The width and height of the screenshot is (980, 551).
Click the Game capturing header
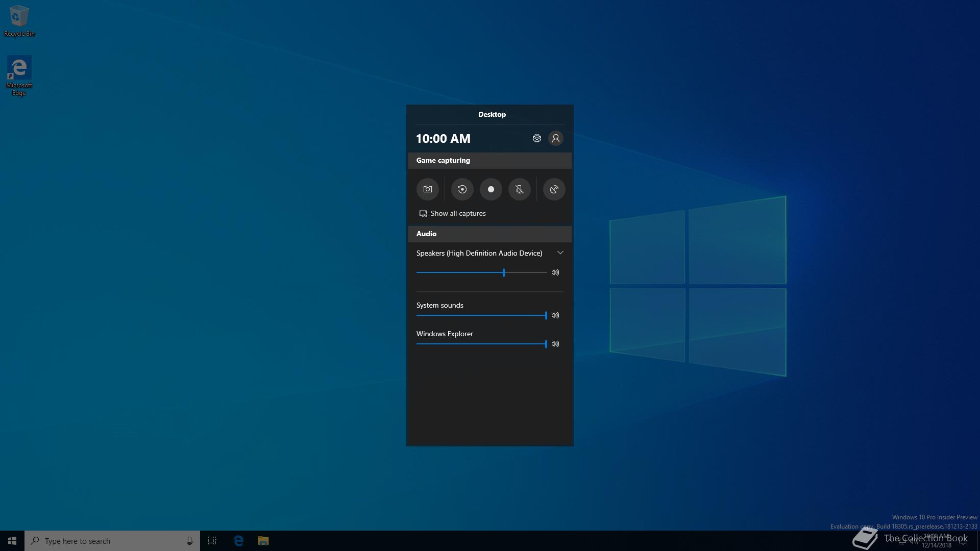coord(490,160)
